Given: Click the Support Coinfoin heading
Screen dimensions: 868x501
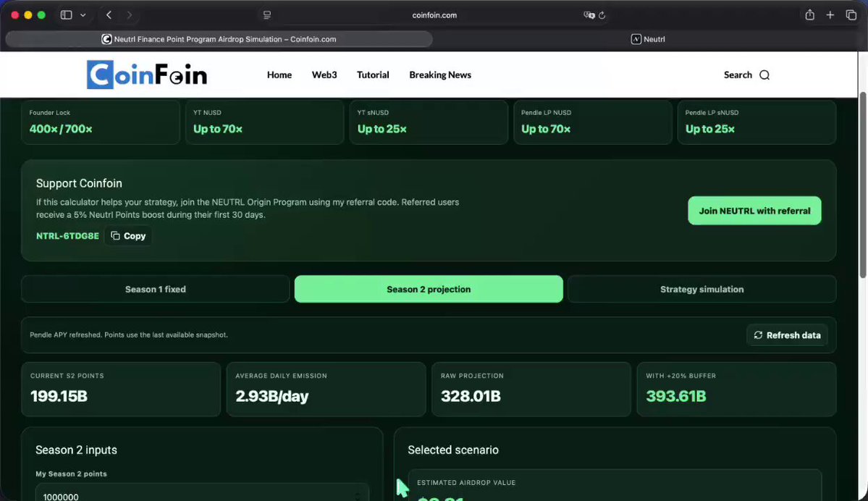Looking at the screenshot, I should click(79, 183).
